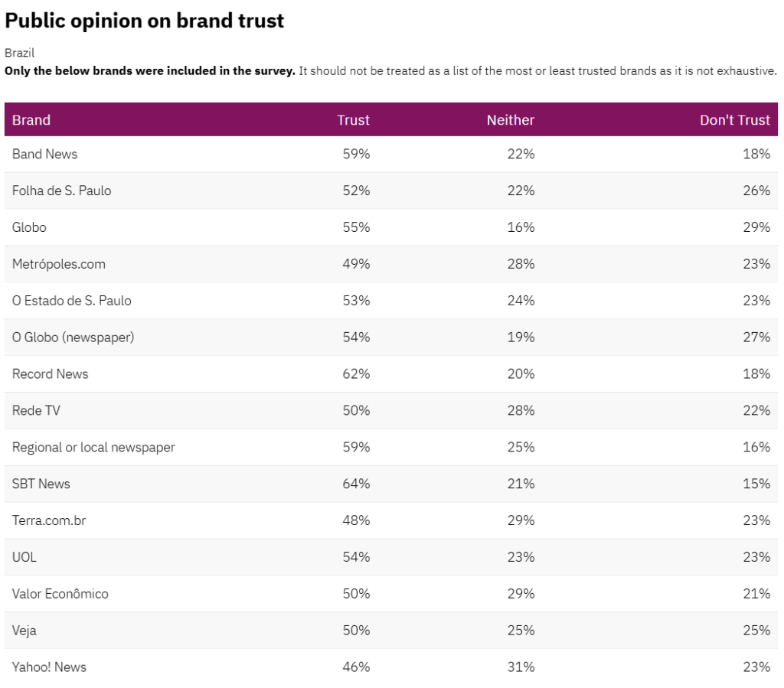The height and width of the screenshot is (688, 784).
Task: Select the Don't Trust column header
Action: [734, 120]
